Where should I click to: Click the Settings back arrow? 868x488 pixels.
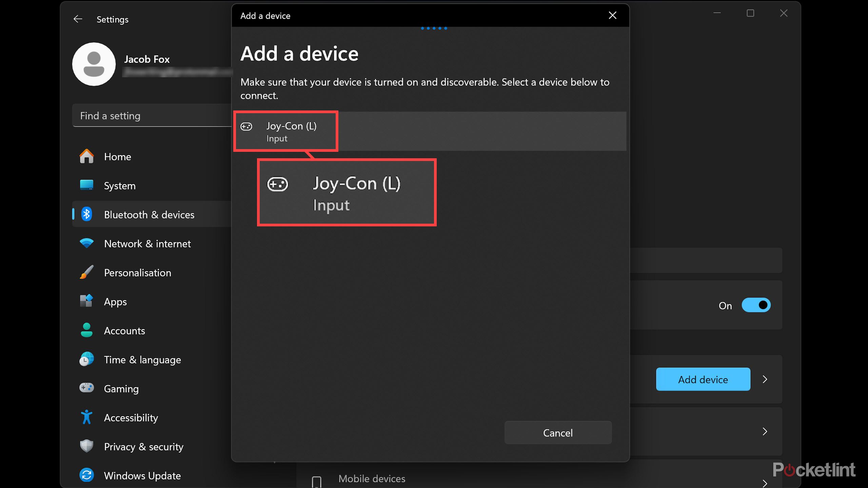point(78,19)
